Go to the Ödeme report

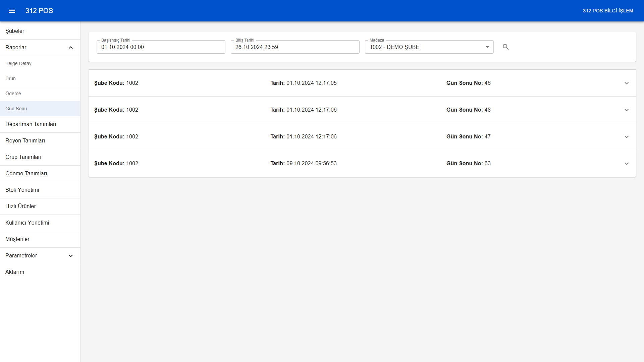[x=13, y=94]
